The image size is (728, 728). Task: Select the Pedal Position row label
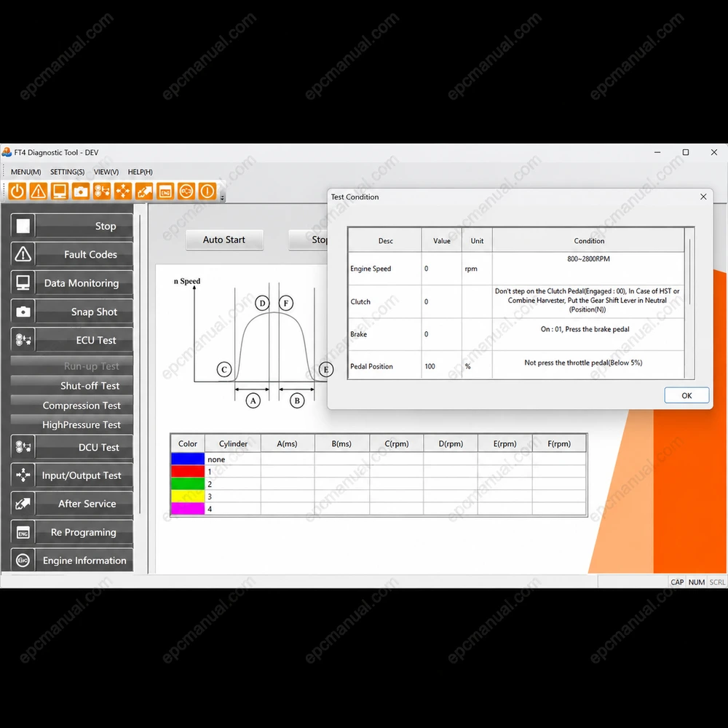371,366
